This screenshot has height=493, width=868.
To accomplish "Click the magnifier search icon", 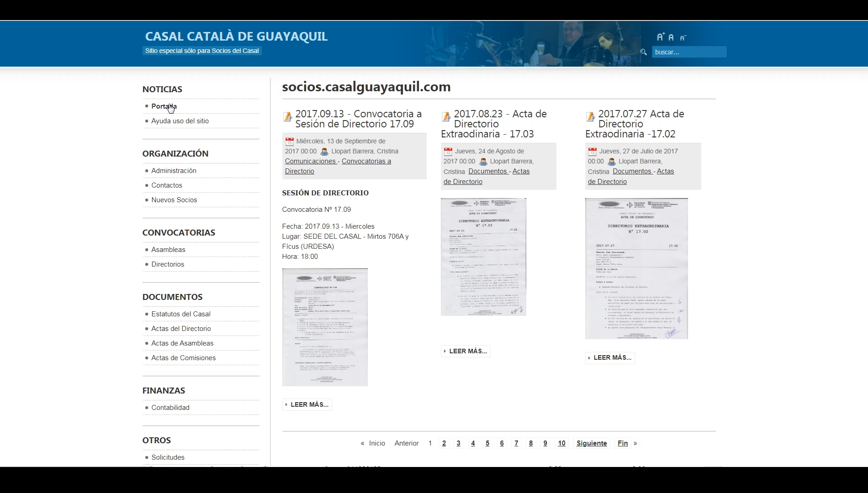I will (x=644, y=52).
